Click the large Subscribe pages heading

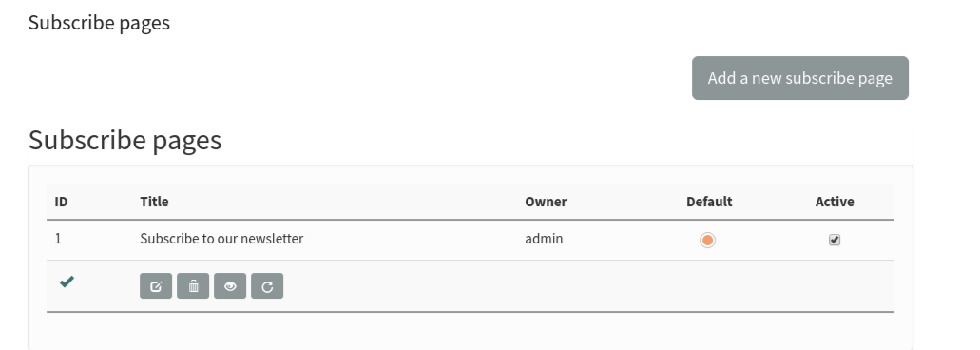(x=125, y=140)
